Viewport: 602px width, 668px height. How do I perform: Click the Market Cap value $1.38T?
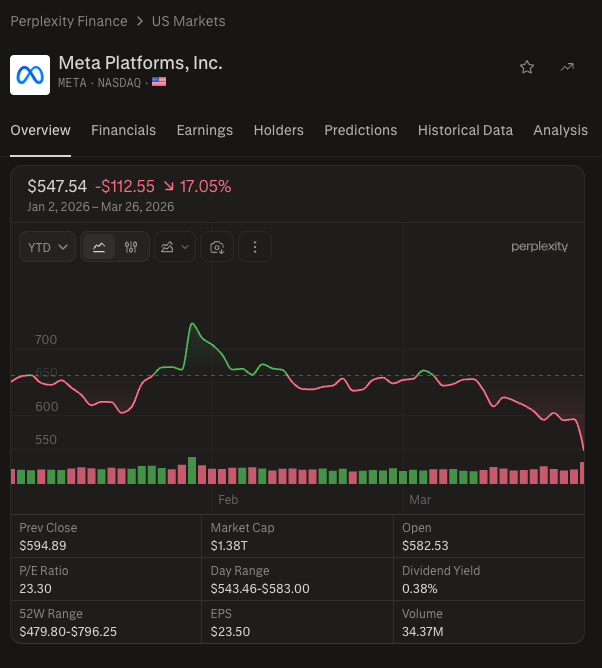(229, 545)
